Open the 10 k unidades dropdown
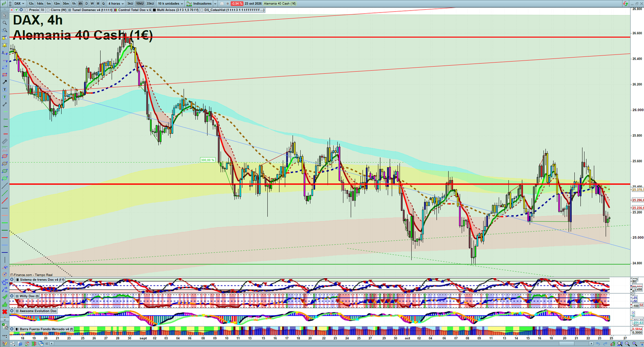This screenshot has width=644, height=347. (170, 3)
